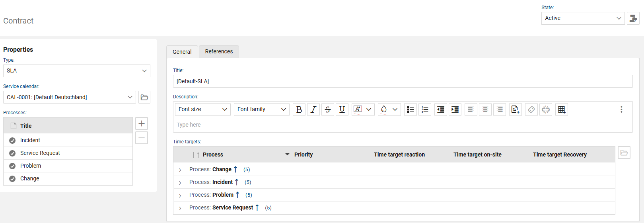Insert image into description
This screenshot has height=223, width=644.
click(516, 110)
